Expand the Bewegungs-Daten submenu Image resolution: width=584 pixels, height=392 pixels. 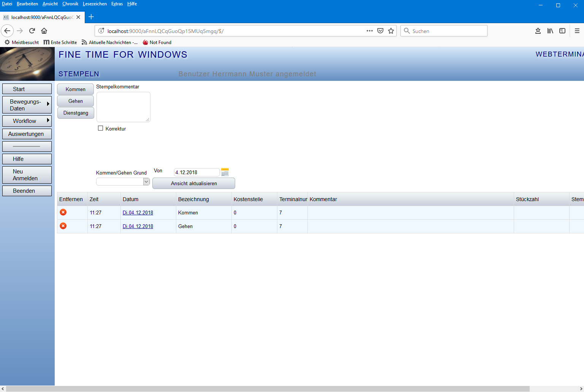click(27, 105)
